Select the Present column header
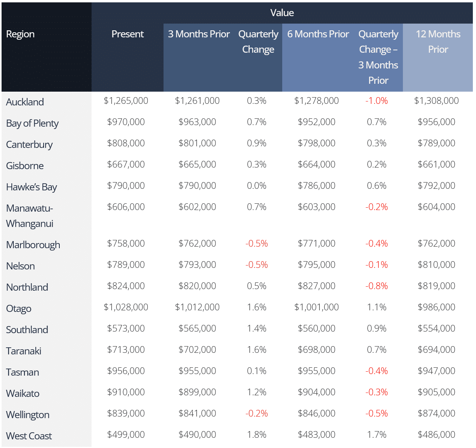The height and width of the screenshot is (448, 476). (x=127, y=34)
